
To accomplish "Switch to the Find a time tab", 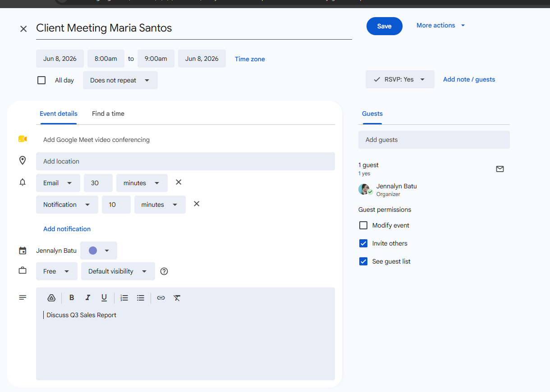I will 108,114.
